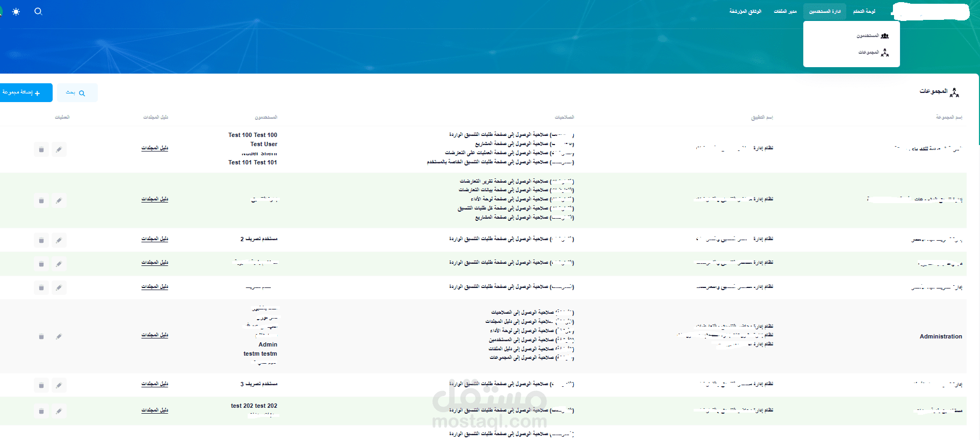The height and width of the screenshot is (440, 980).
Task: Edit the group with تقرير التعارضات permission
Action: [59, 200]
